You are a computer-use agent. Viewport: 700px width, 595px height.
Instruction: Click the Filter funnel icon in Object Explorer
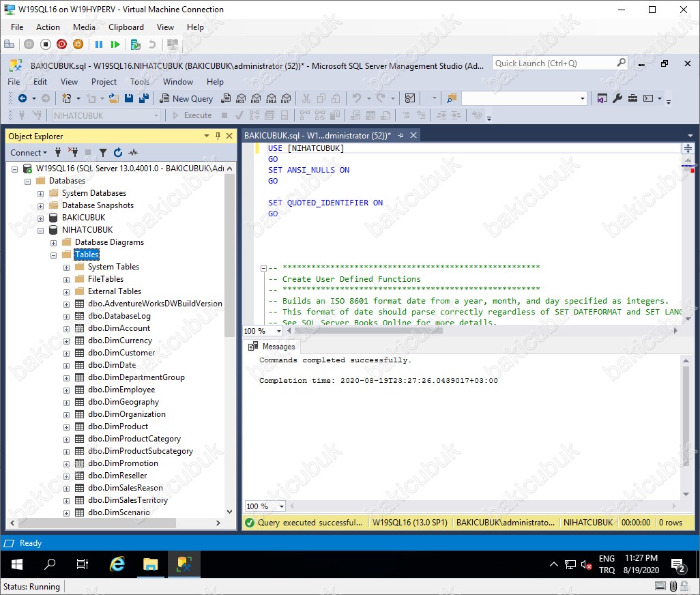103,153
